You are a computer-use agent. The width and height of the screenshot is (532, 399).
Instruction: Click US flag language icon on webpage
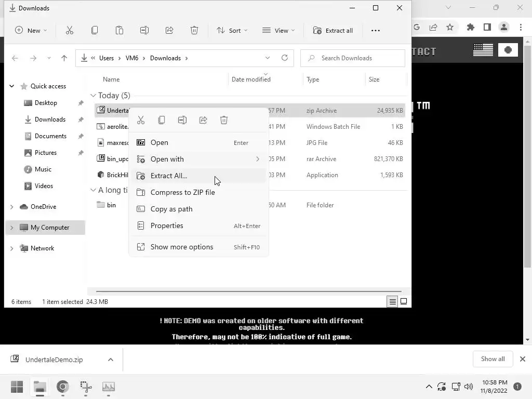[483, 50]
